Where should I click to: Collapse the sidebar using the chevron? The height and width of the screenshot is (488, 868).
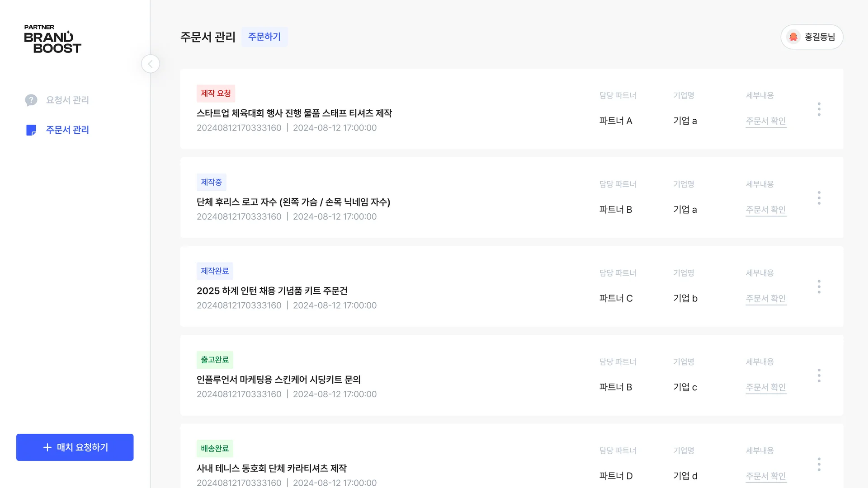click(x=150, y=64)
